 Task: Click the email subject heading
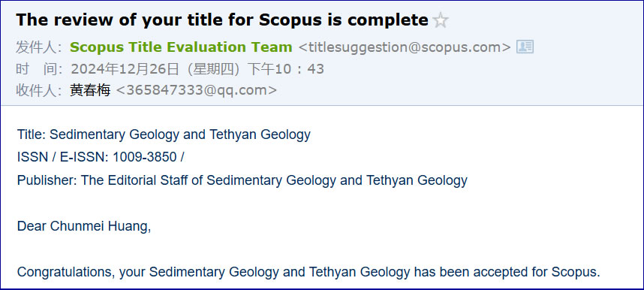coord(222,20)
